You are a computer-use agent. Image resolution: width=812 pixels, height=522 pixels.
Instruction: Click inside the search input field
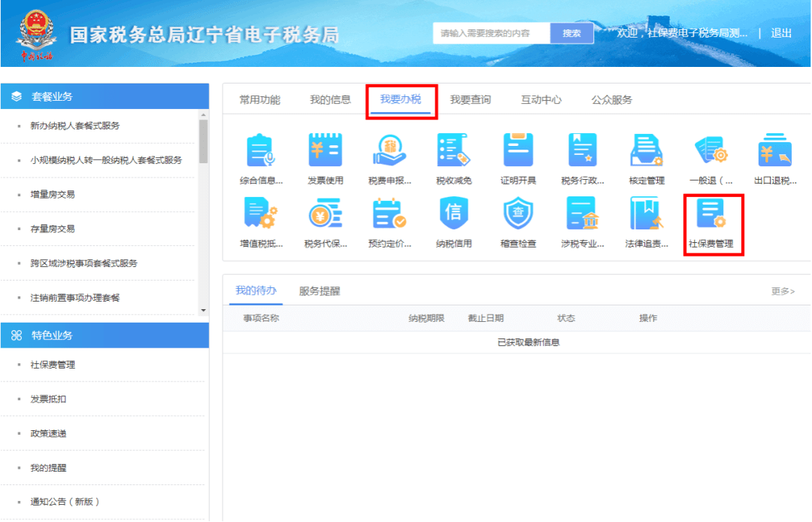pos(492,33)
